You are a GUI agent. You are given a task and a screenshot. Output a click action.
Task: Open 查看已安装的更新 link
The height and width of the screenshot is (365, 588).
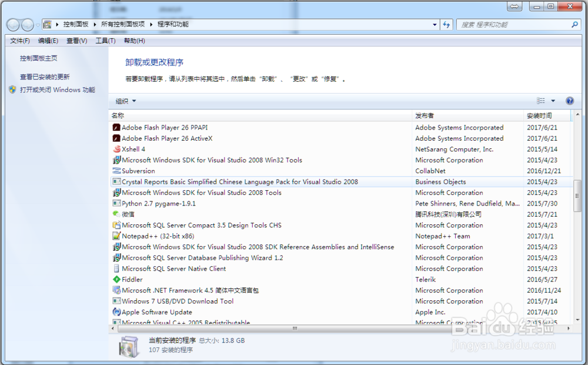45,77
